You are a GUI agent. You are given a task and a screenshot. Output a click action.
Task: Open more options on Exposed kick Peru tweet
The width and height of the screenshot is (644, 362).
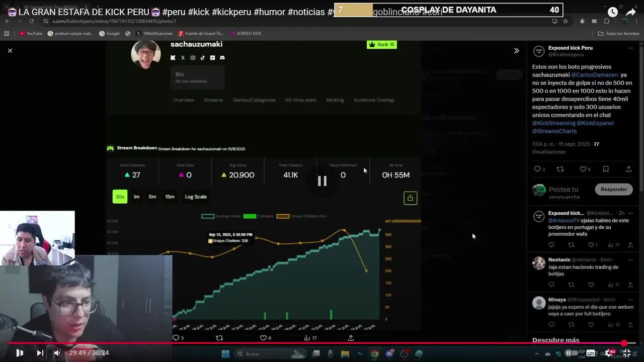[x=630, y=48]
